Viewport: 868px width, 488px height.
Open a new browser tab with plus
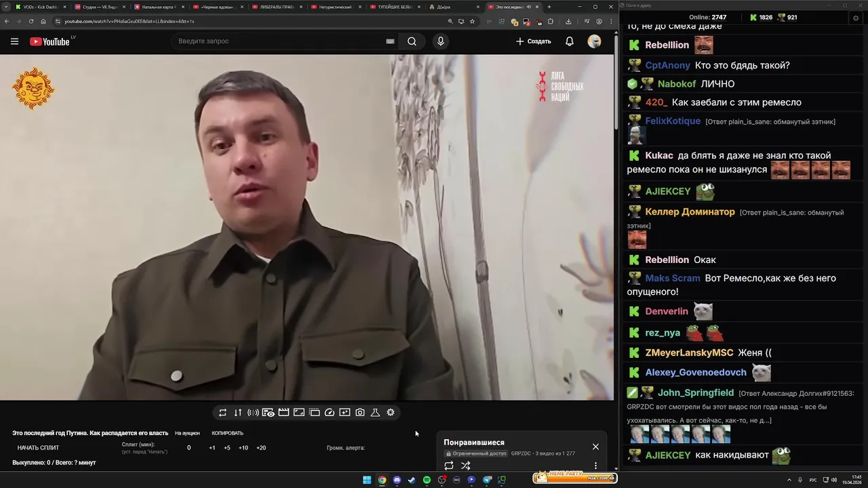(549, 7)
